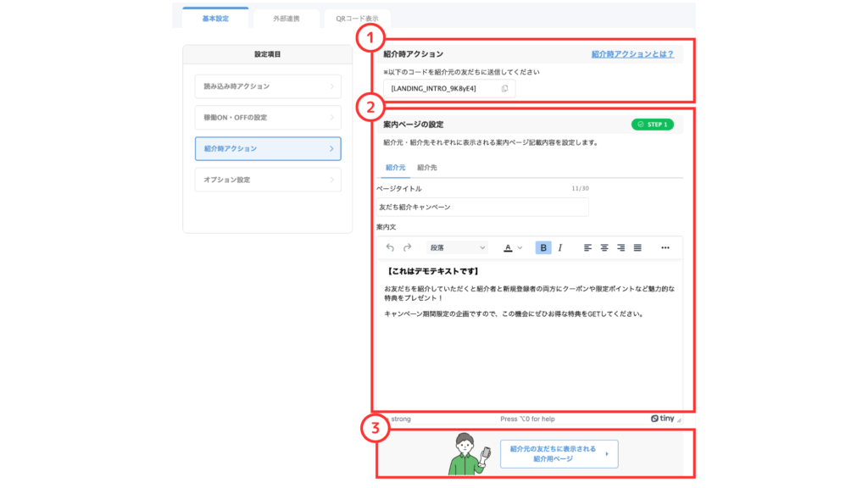Switch to the 外部連携 tab
This screenshot has width=868, height=488.
pos(287,19)
